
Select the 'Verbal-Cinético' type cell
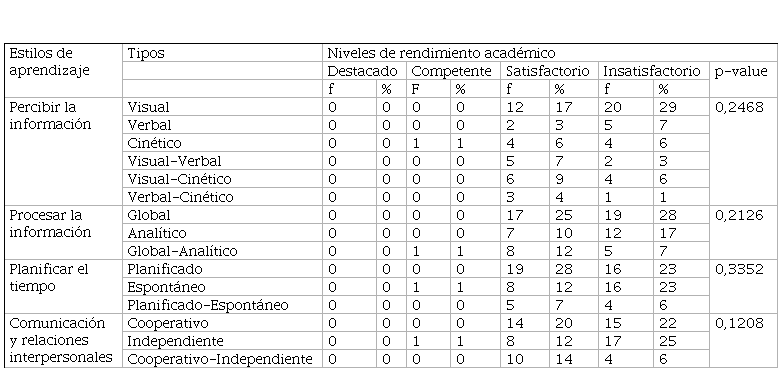[222, 197]
